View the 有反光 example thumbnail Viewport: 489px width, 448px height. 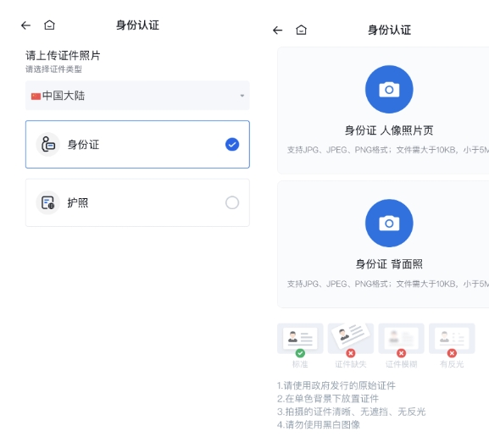(452, 339)
